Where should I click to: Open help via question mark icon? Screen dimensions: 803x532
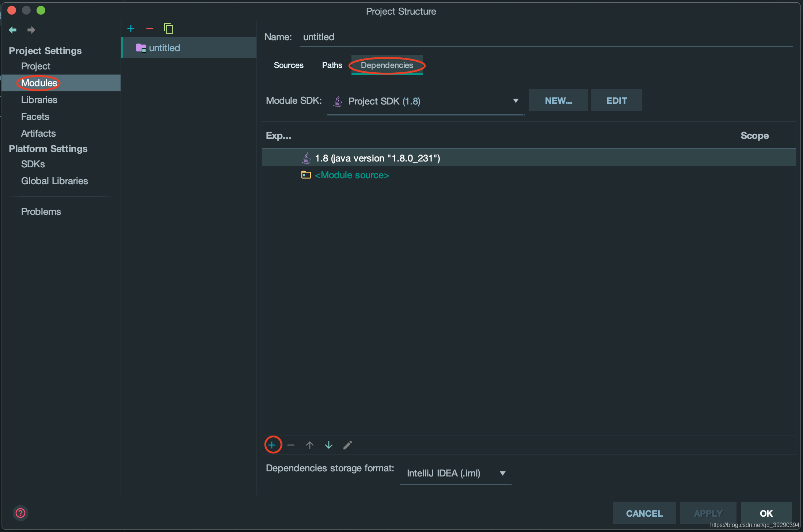(20, 513)
